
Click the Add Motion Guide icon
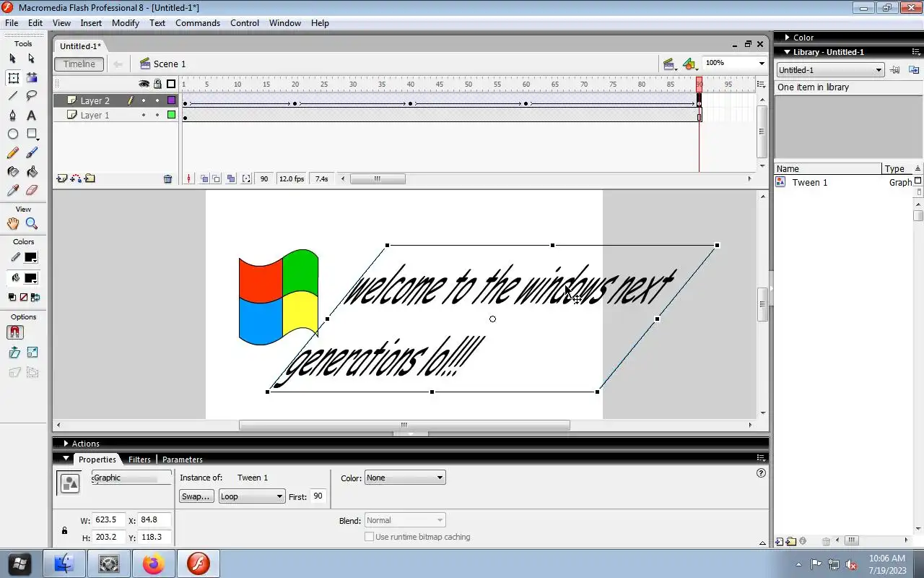[76, 178]
